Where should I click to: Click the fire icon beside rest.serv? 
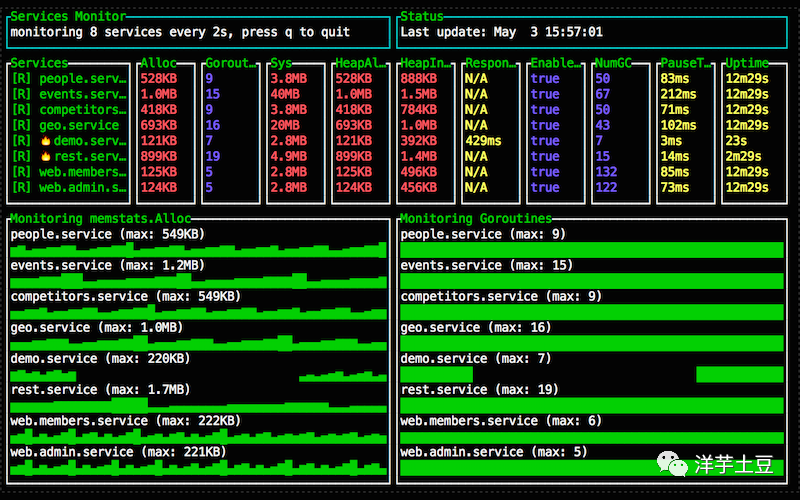[x=46, y=157]
